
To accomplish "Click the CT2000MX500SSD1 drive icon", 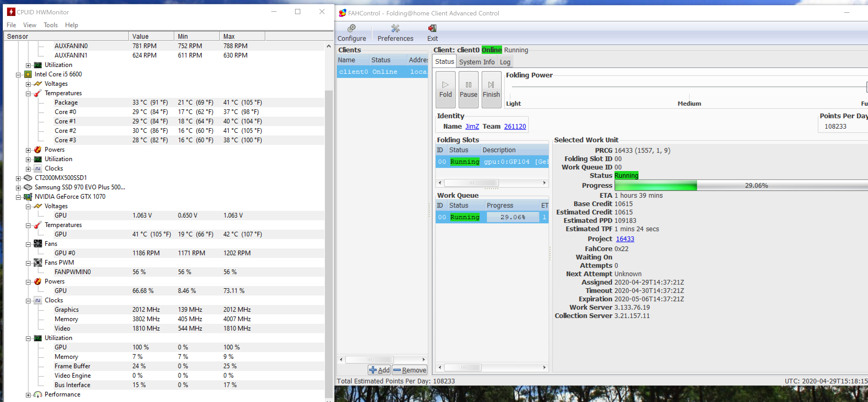I will click(28, 178).
